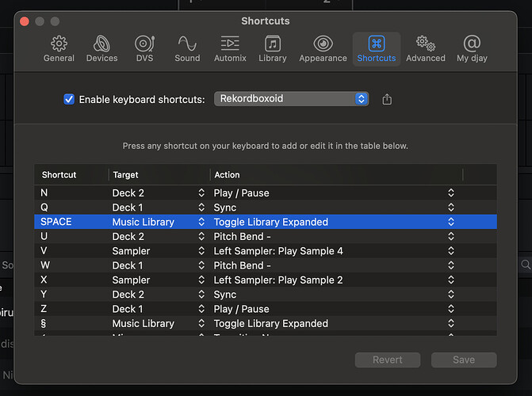
Task: Click the Save button
Action: coord(464,360)
